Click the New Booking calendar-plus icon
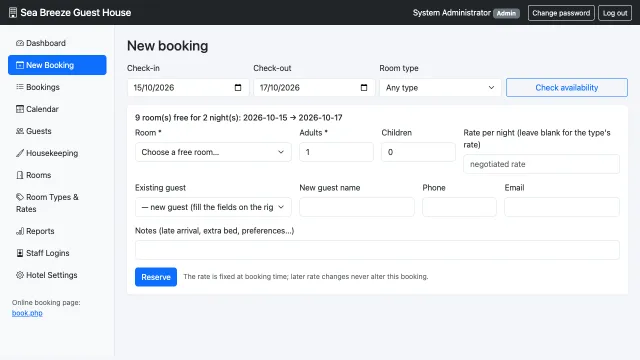 (20, 65)
